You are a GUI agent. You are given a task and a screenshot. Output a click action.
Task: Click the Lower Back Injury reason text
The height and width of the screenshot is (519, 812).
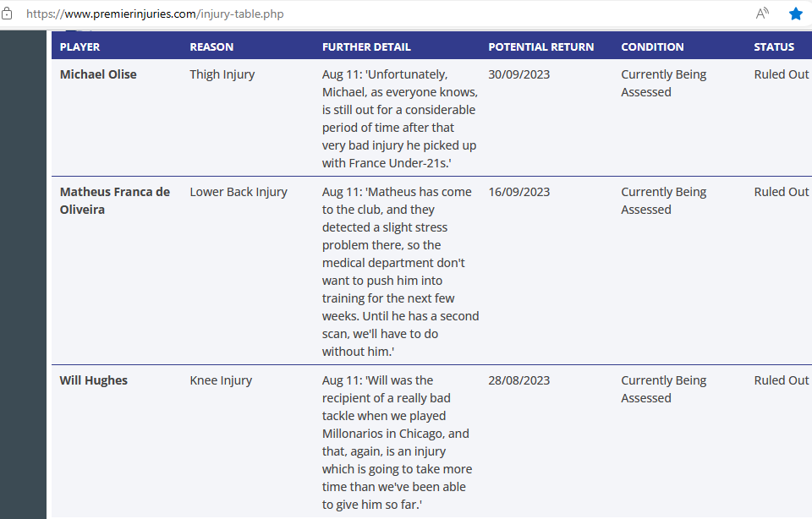click(239, 192)
